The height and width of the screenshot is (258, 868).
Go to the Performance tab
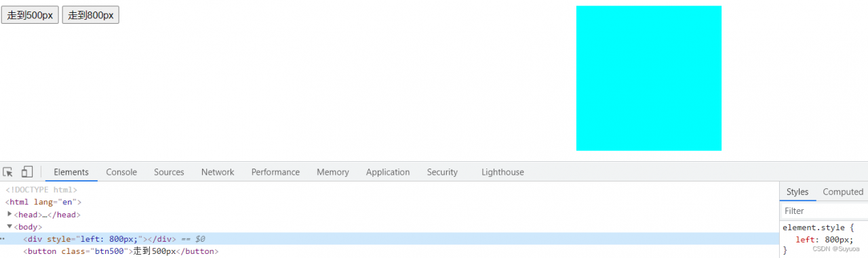(x=275, y=172)
